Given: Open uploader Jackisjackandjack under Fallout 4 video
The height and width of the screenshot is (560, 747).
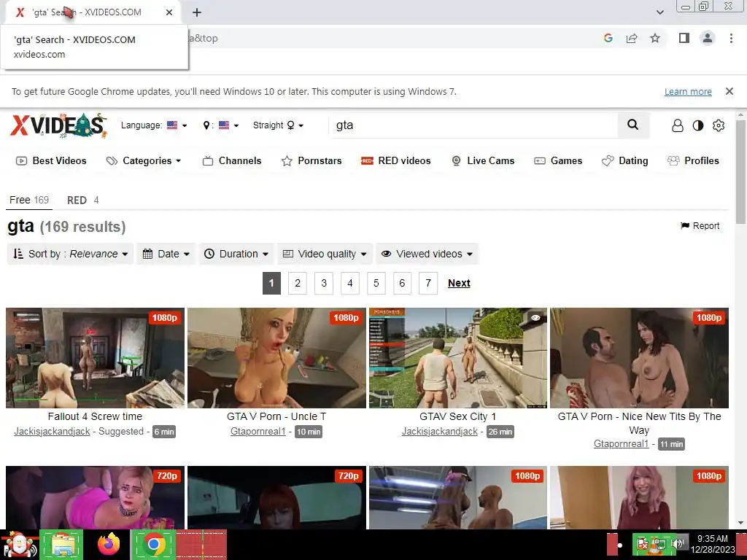Looking at the screenshot, I should coord(52,432).
